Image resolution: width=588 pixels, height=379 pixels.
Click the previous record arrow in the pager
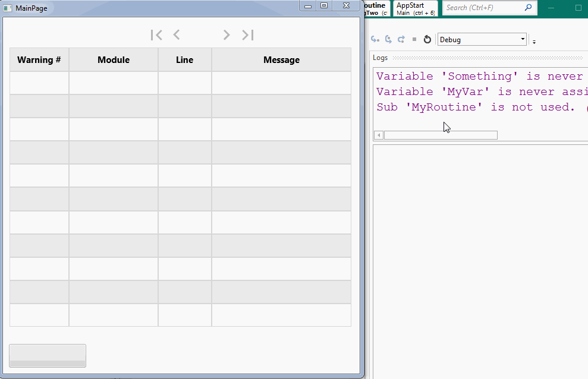coord(177,35)
